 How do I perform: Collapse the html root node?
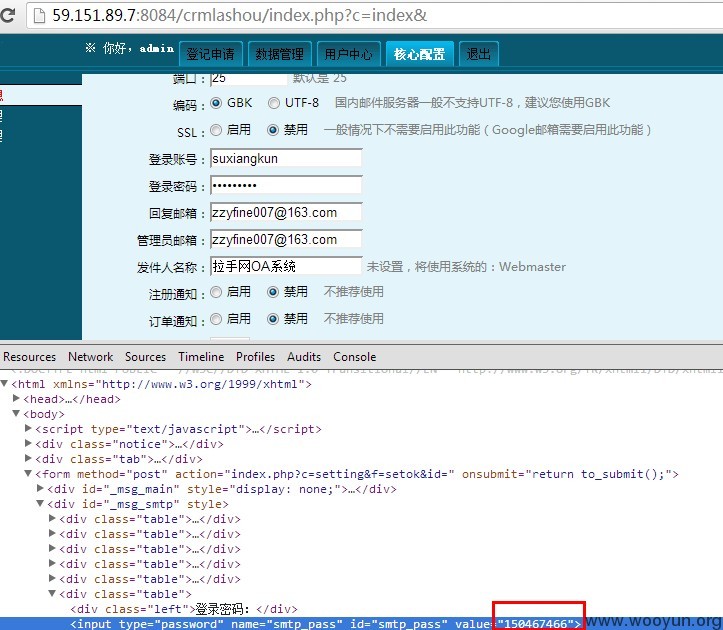4,383
